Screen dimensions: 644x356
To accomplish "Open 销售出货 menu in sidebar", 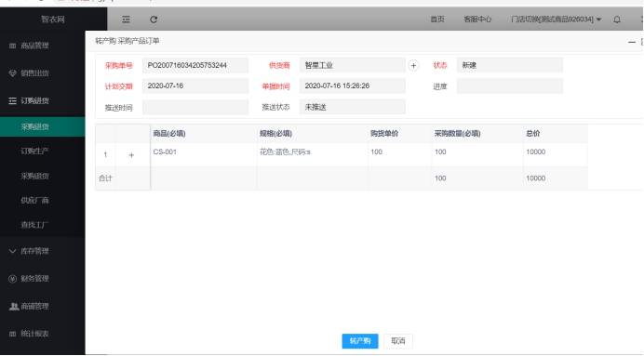I will [x=35, y=73].
